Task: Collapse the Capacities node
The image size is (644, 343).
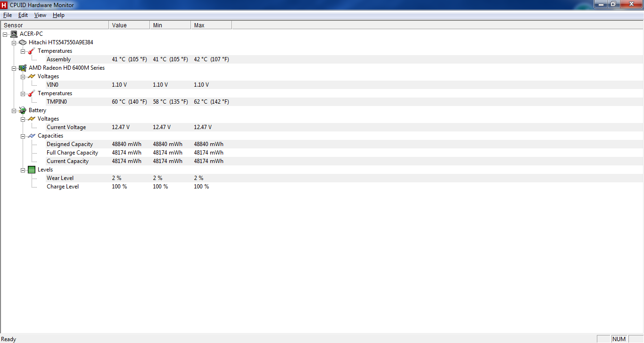Action: tap(23, 136)
